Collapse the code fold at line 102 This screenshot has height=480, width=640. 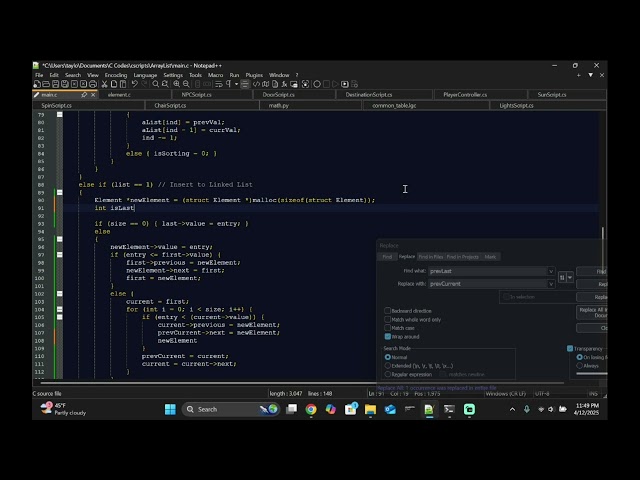(60, 294)
